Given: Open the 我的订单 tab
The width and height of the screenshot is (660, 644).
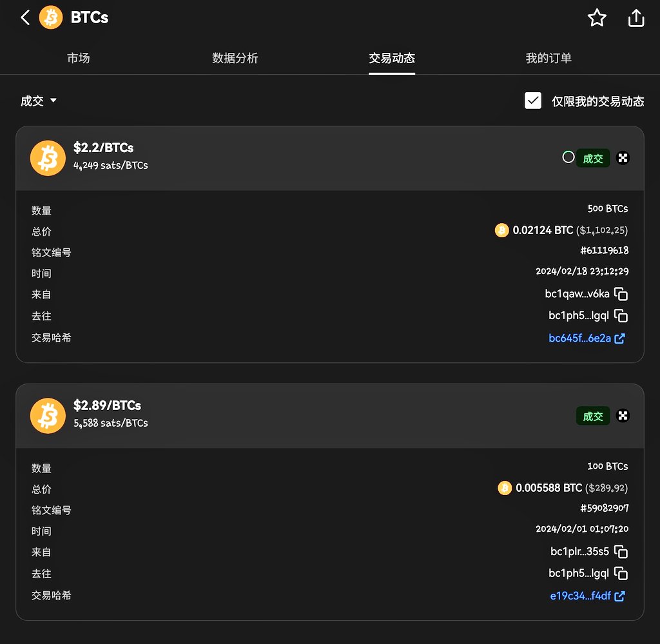Looking at the screenshot, I should (x=548, y=58).
